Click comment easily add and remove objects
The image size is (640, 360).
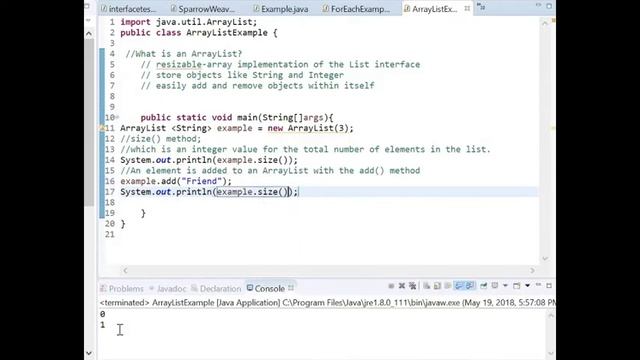tap(257, 86)
